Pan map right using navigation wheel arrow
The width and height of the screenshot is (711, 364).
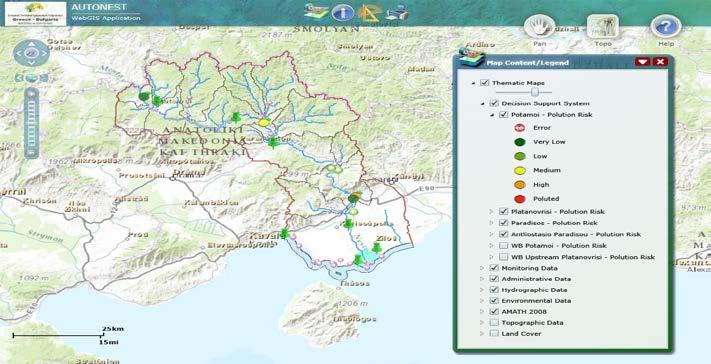click(44, 53)
